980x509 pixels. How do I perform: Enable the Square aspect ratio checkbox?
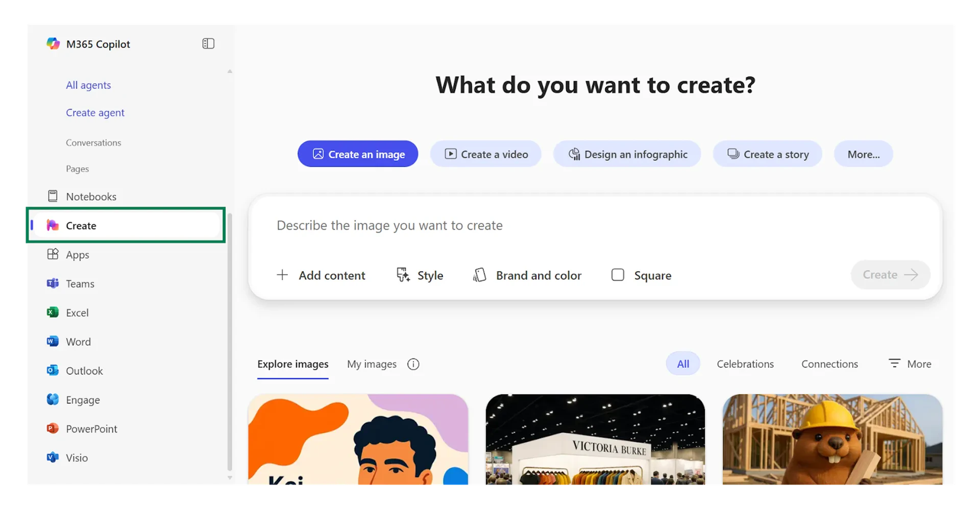(x=618, y=275)
